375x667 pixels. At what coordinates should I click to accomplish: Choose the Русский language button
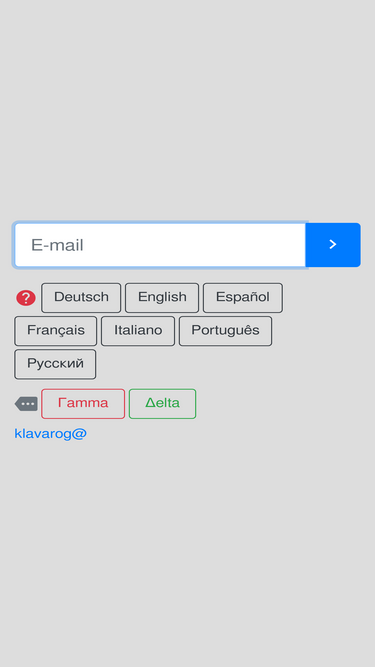click(x=55, y=364)
